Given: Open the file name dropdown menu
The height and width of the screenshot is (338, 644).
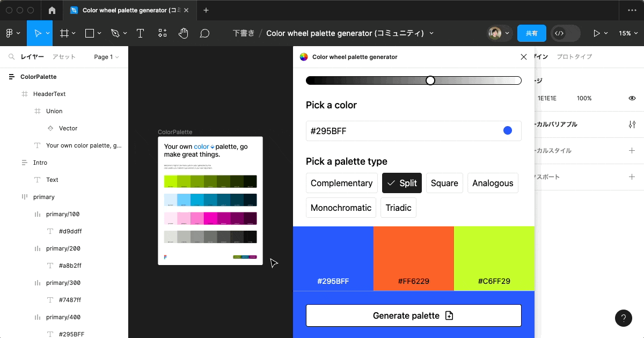Looking at the screenshot, I should (431, 33).
